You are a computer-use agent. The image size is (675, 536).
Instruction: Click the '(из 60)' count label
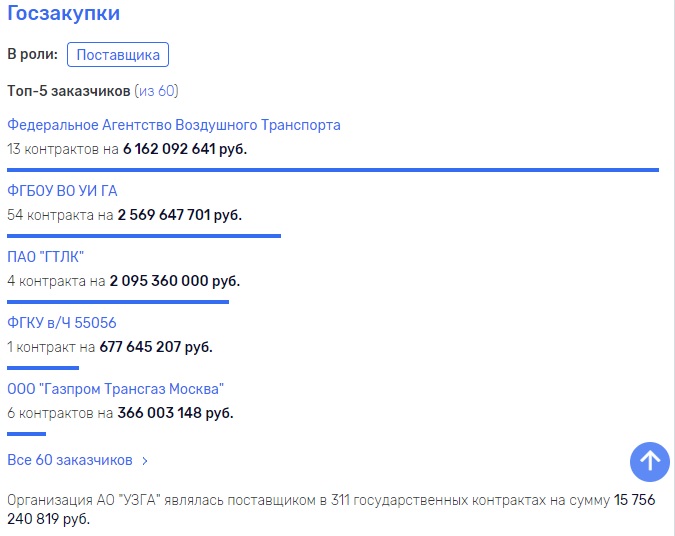pyautogui.click(x=156, y=91)
